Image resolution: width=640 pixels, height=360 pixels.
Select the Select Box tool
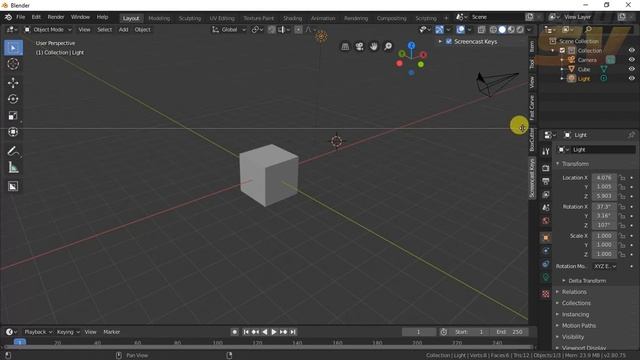pos(13,48)
